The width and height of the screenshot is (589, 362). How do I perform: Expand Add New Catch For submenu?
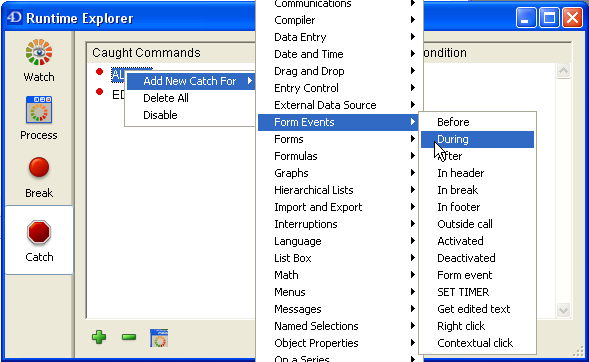pyautogui.click(x=191, y=81)
